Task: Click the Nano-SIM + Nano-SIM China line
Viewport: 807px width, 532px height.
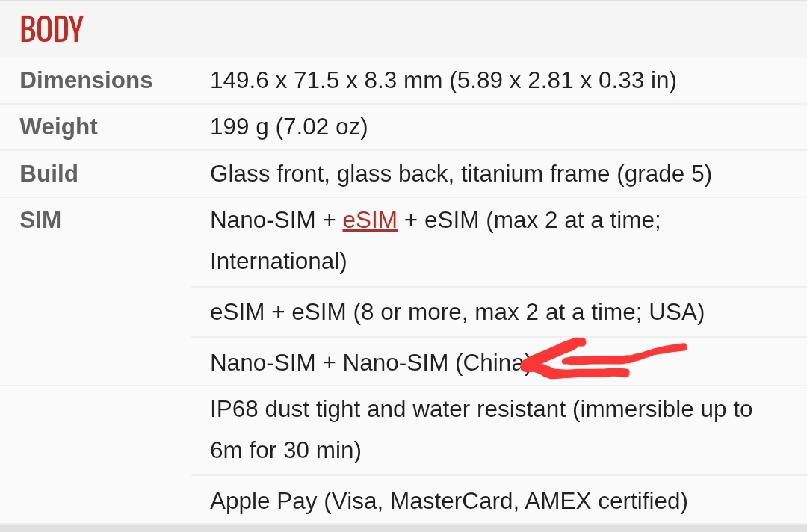Action: 371,362
